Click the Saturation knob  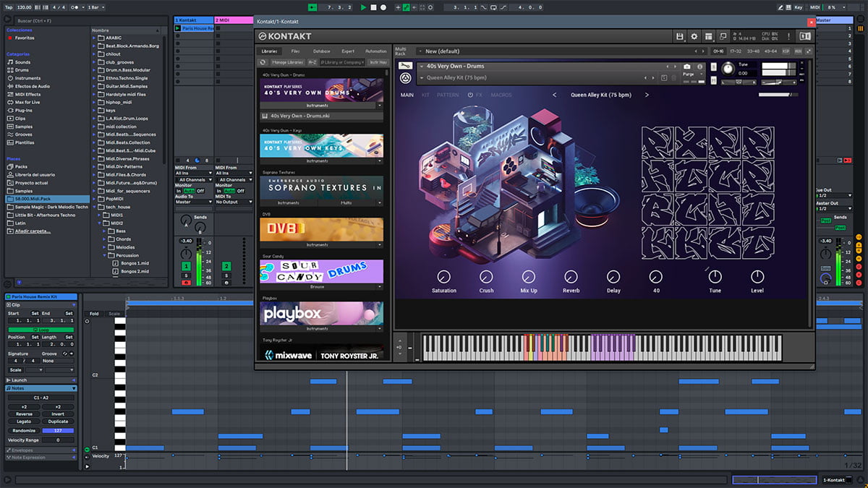point(444,277)
